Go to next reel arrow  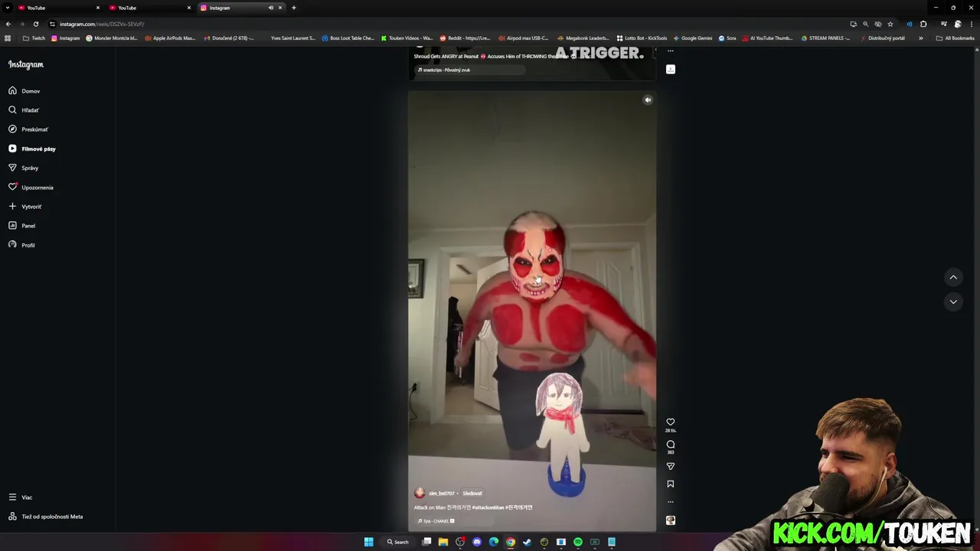(953, 302)
